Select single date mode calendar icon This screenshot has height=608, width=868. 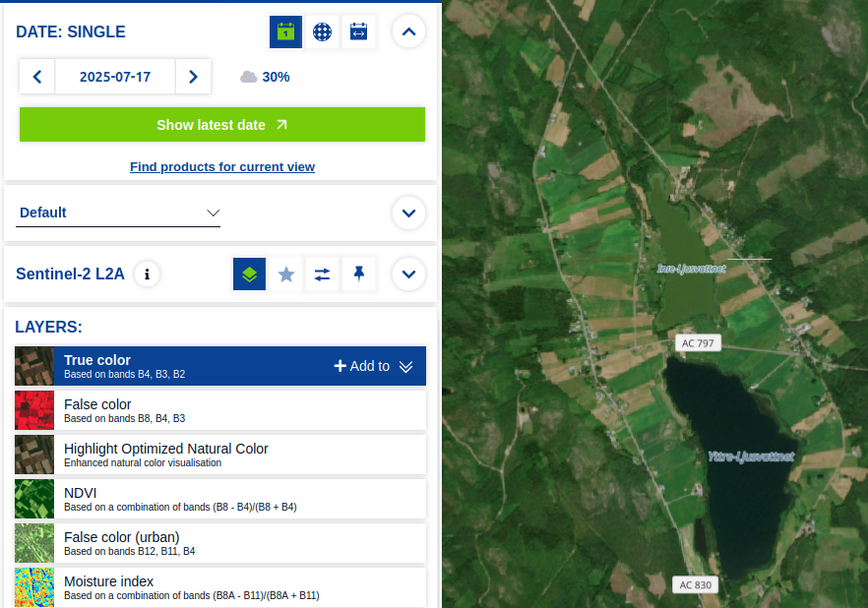(x=285, y=31)
